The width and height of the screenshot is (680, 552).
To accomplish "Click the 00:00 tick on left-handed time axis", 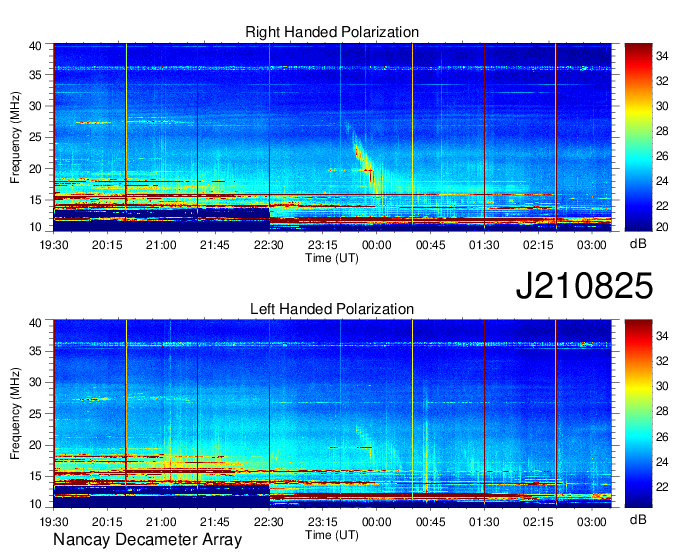I will click(376, 522).
